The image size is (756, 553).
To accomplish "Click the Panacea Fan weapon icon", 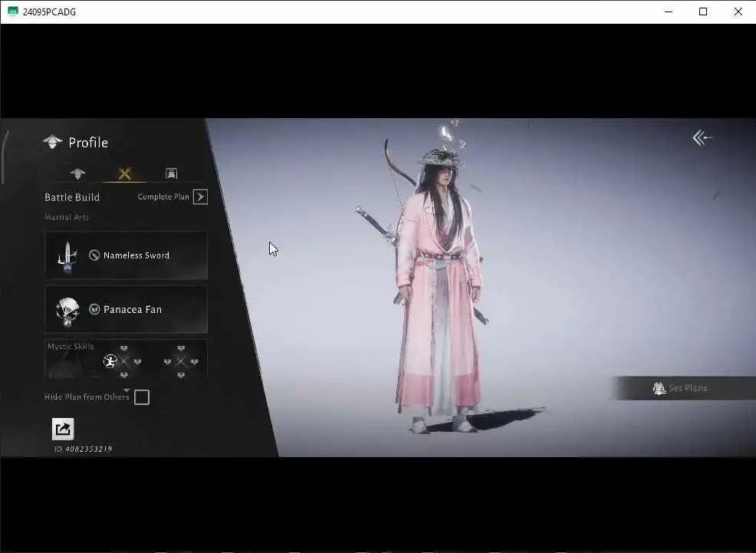I will point(67,311).
